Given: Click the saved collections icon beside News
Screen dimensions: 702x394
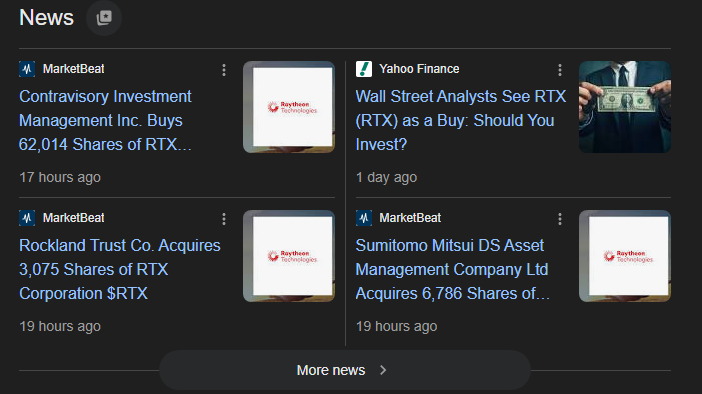Looking at the screenshot, I should point(104,18).
